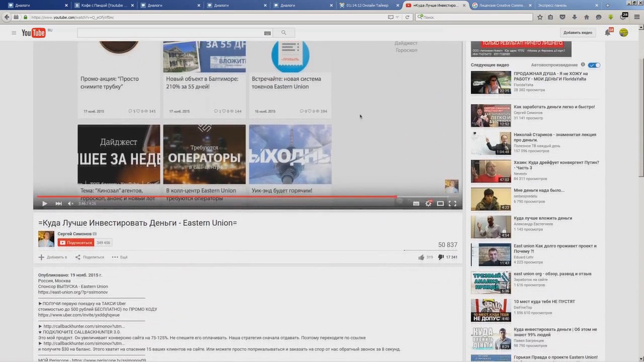Open the Николай Стариков lecture thumbnail
The height and width of the screenshot is (362, 644).
pyautogui.click(x=491, y=143)
